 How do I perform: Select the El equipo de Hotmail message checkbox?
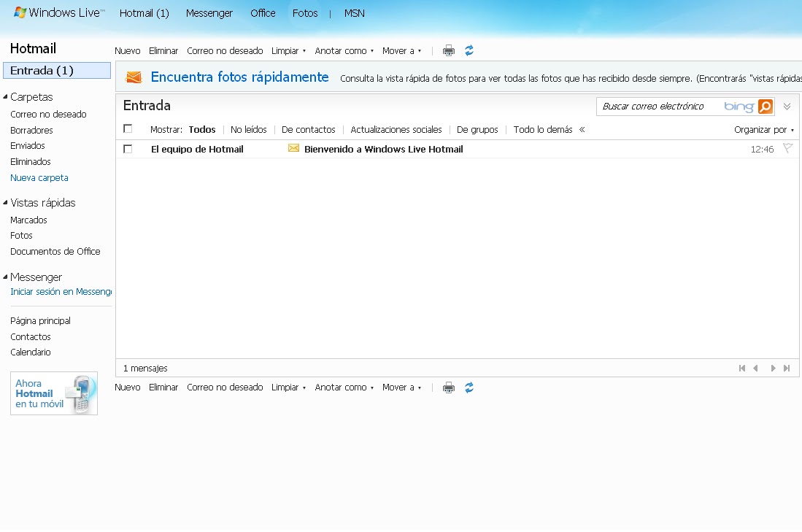[x=128, y=149]
